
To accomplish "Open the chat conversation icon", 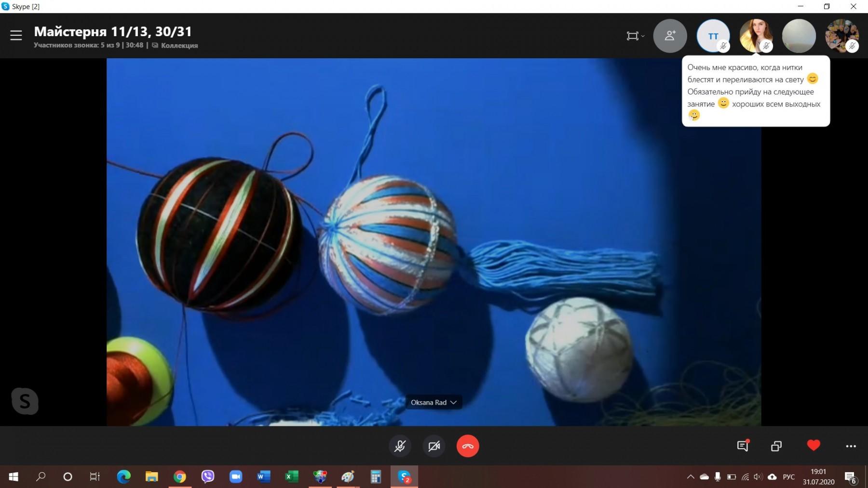I will click(x=743, y=446).
